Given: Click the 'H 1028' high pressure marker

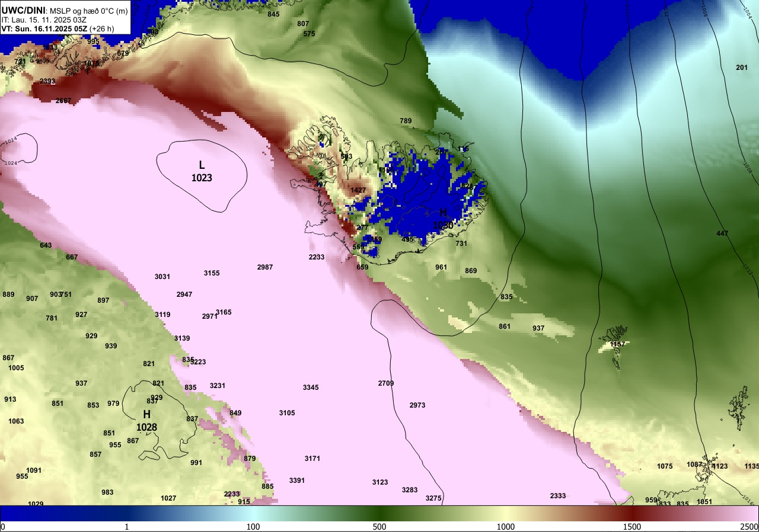Looking at the screenshot, I should point(146,421).
